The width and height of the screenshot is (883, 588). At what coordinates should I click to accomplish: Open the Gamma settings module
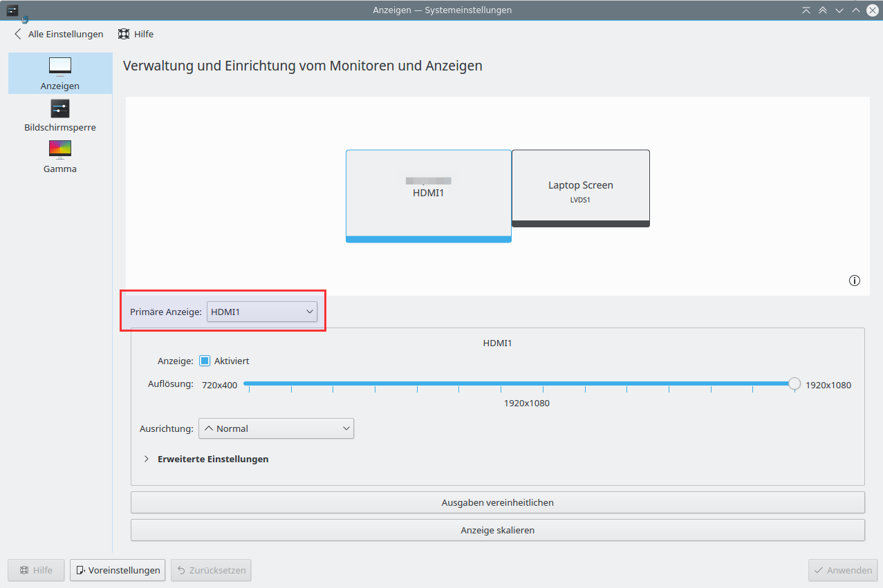coord(60,156)
